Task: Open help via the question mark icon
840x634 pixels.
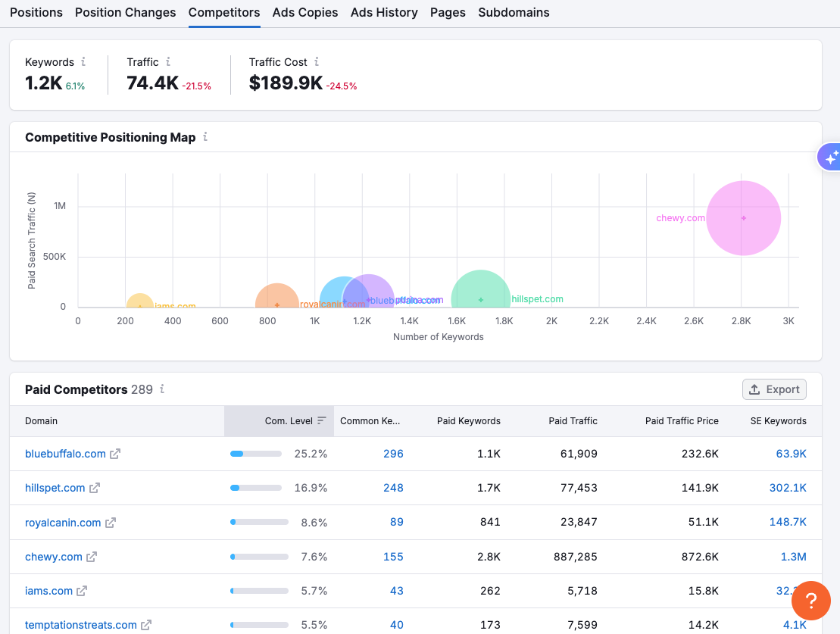Action: pos(810,601)
